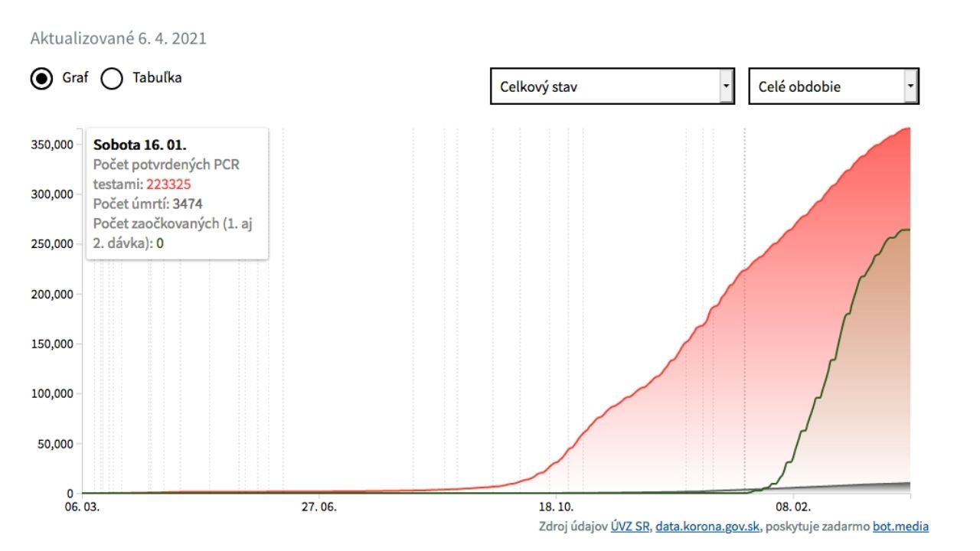Screen dimensions: 980x551
Task: Click the red 223325 value in tooltip
Action: click(x=168, y=184)
